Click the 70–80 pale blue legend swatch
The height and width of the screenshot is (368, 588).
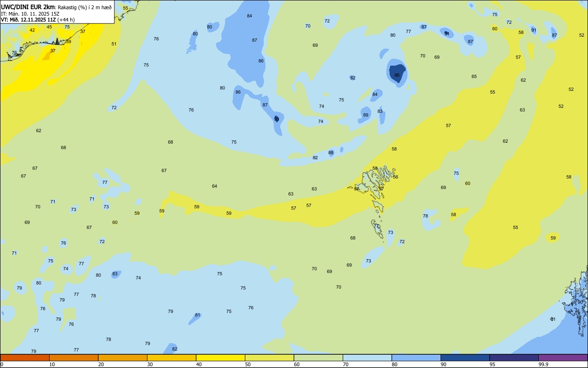[x=367, y=357]
